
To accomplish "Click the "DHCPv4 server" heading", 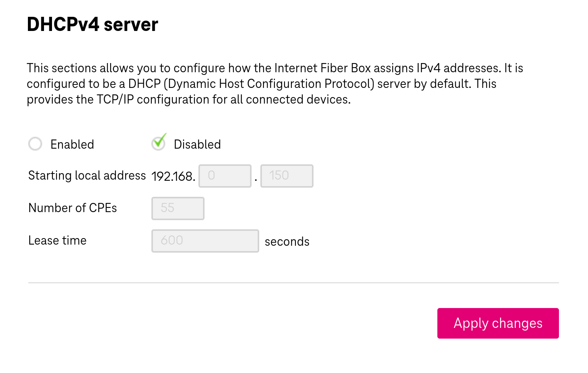I will (x=92, y=24).
